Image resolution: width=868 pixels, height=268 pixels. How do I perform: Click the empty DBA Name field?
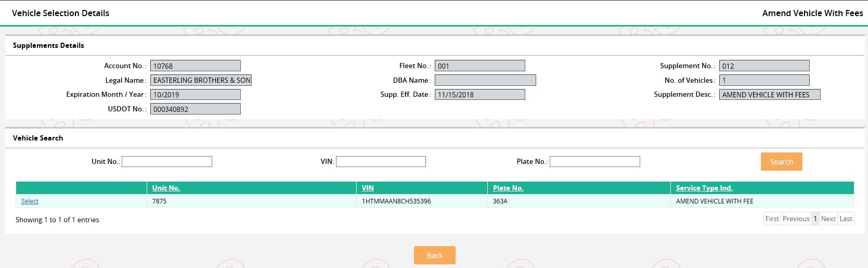(485, 80)
